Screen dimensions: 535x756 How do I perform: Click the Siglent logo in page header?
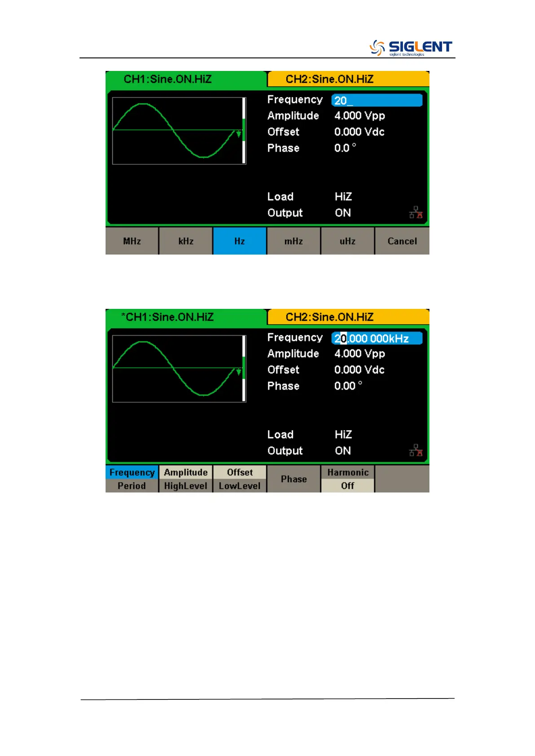[x=411, y=48]
